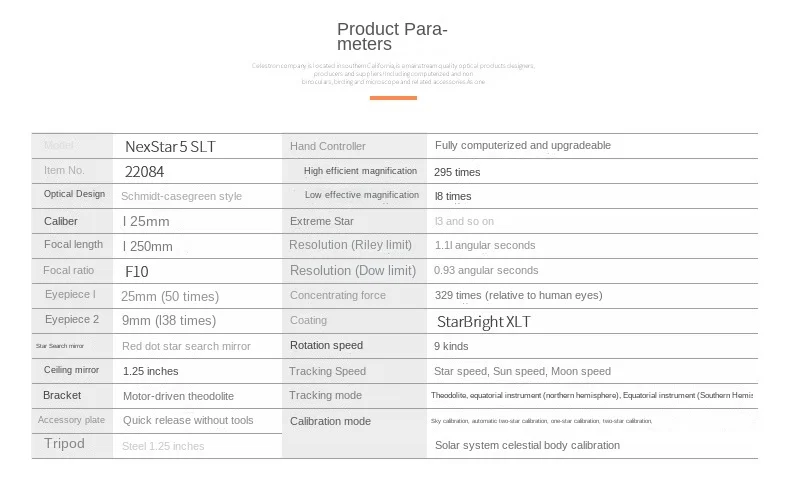The image size is (790, 486).
Task: Select the 0.93 angular seconds value
Action: [x=486, y=271]
